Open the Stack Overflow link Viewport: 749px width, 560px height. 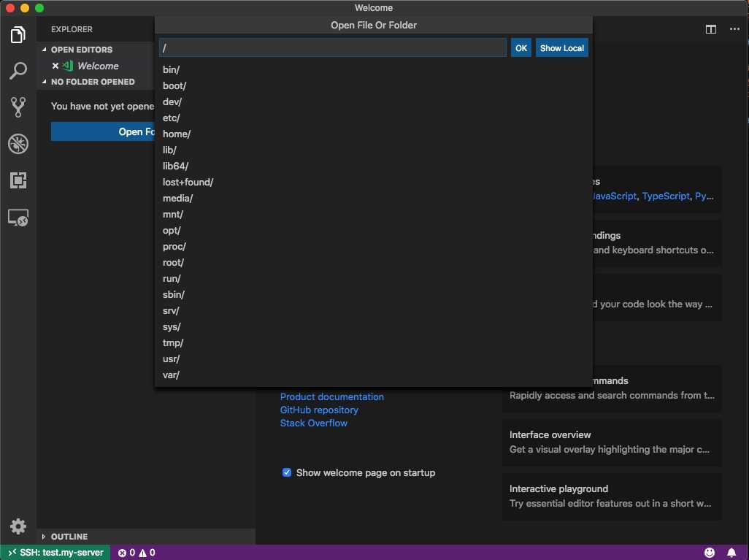tap(313, 423)
